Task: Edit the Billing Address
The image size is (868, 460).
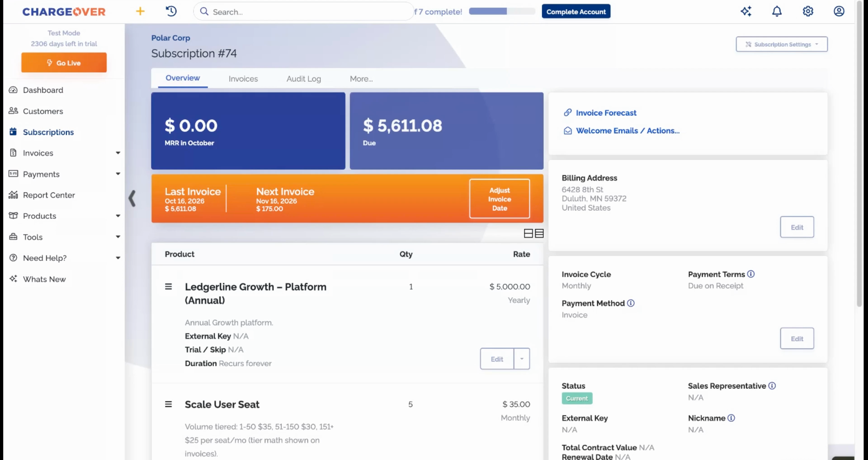Action: coord(797,227)
